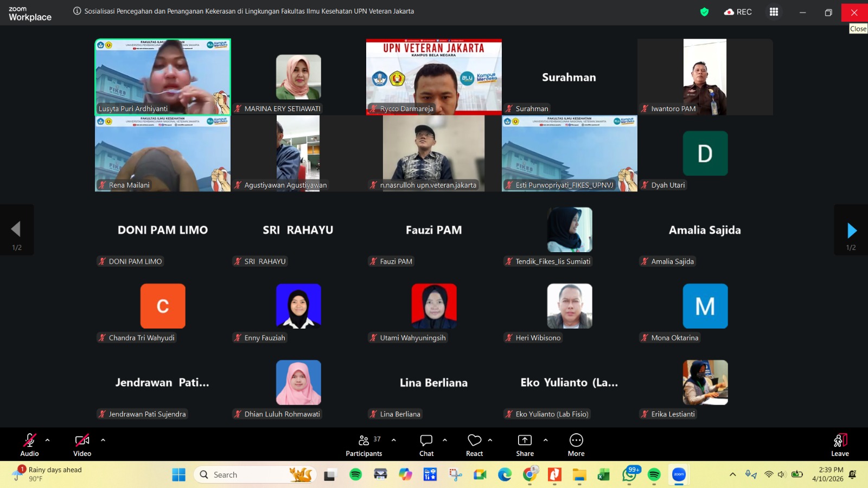Screen dimensions: 868x488
Task: Click the green encryption shield icon
Action: tap(704, 12)
